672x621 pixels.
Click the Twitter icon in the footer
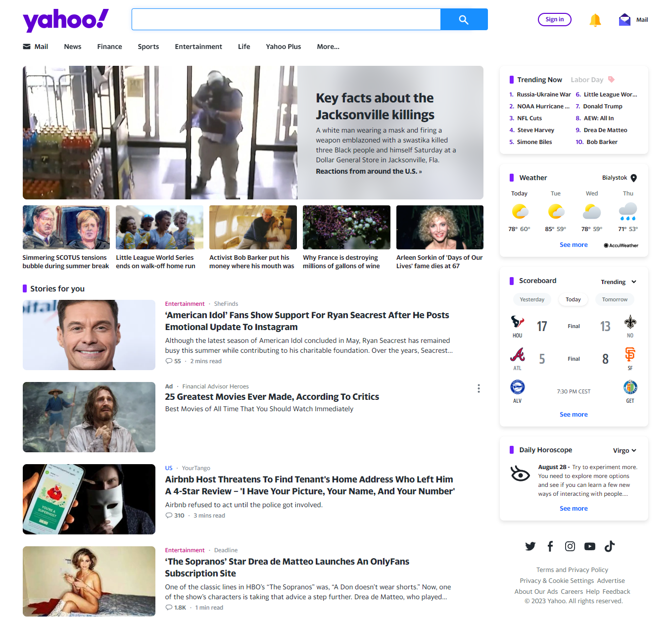point(530,546)
